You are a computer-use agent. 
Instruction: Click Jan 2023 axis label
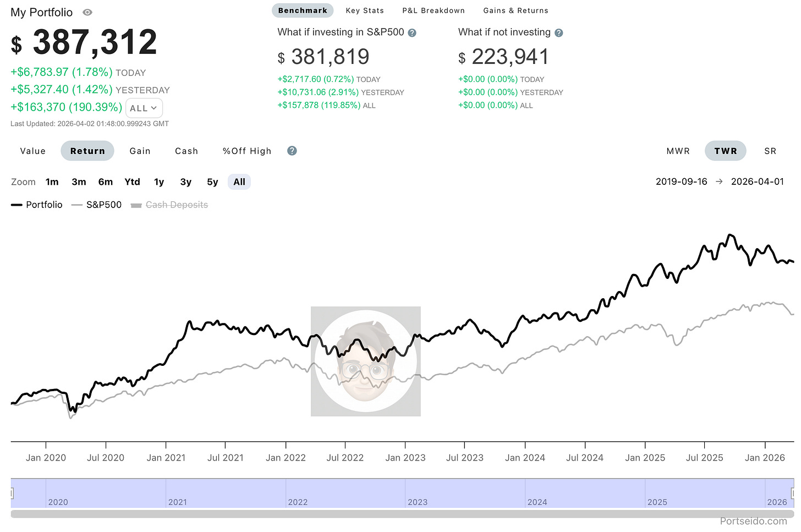(405, 458)
